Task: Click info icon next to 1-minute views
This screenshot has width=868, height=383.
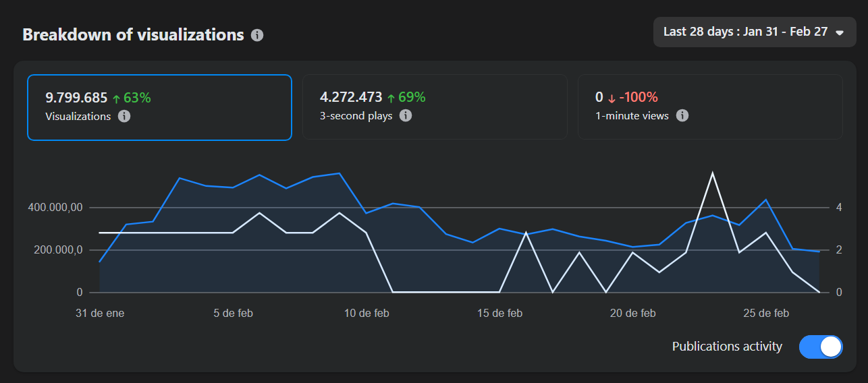Action: point(682,115)
